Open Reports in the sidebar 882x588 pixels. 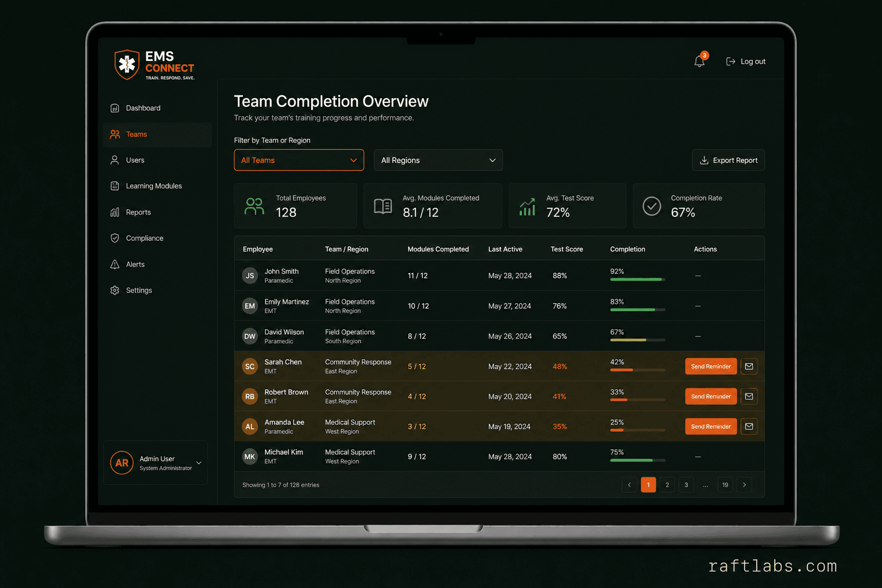157,212
